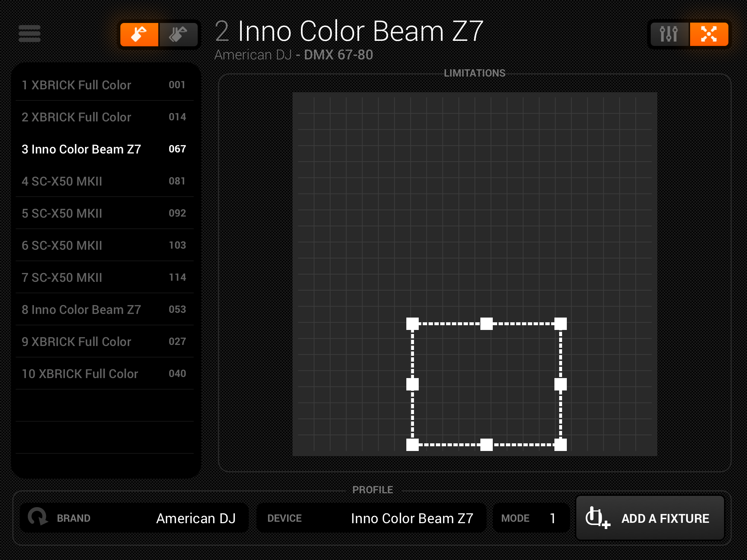Viewport: 747px width, 560px height.
Task: Toggle the orange limitations arrows icon
Action: coord(709,34)
